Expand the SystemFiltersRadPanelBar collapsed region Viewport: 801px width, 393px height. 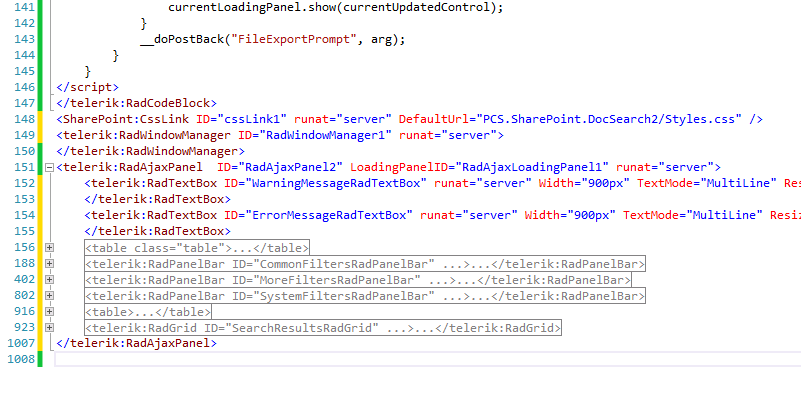click(50, 295)
